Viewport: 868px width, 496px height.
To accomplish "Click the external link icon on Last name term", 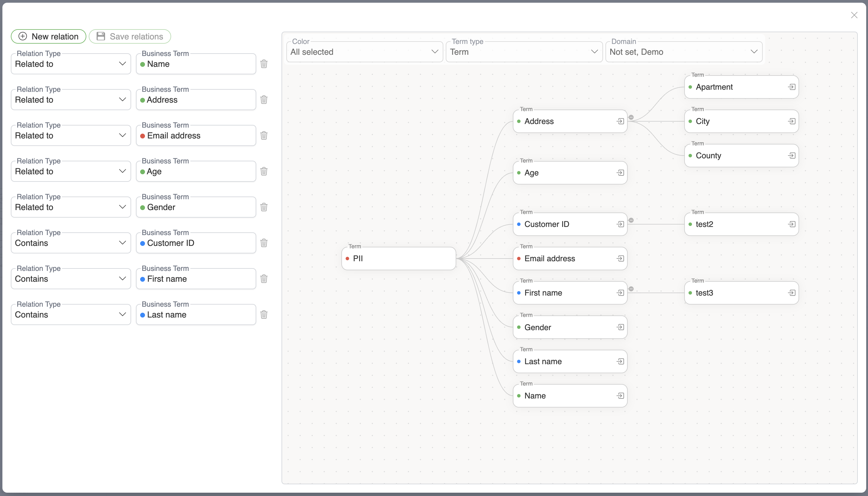I will click(x=619, y=362).
